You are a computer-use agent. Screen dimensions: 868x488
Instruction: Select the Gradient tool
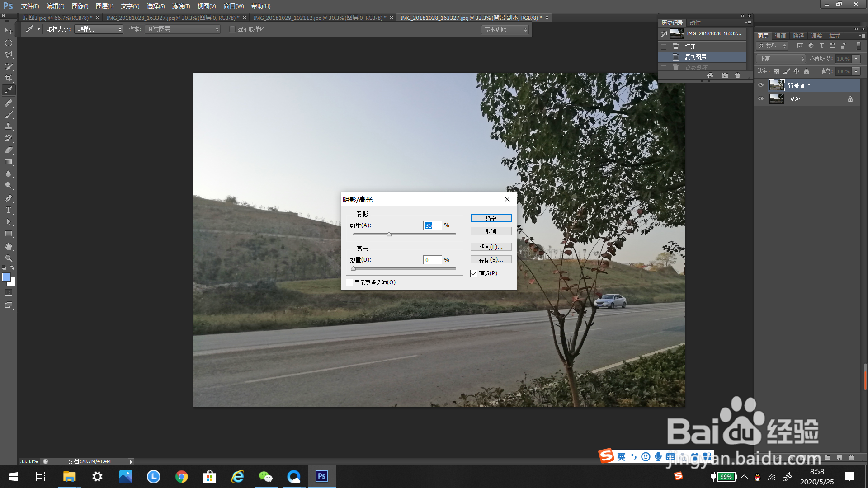click(x=9, y=162)
